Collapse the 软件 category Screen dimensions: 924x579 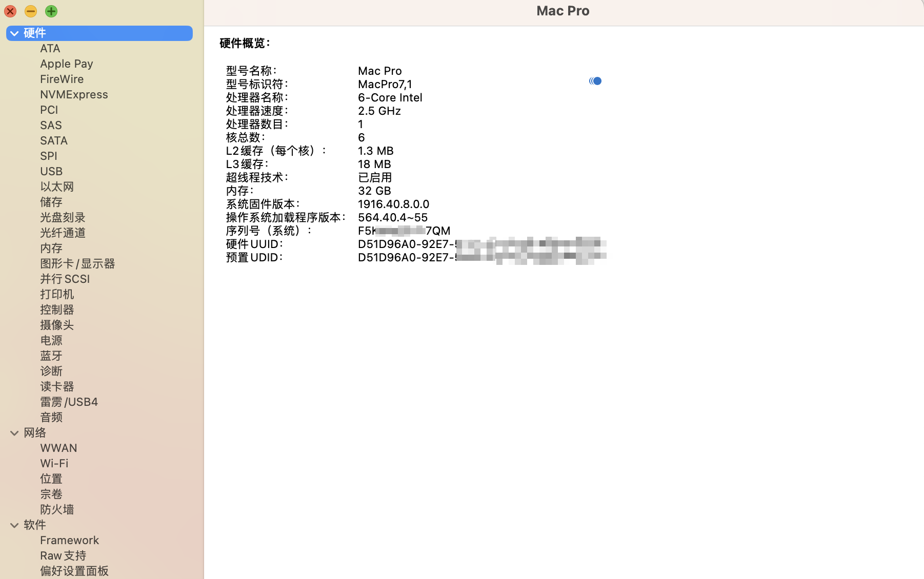click(14, 525)
